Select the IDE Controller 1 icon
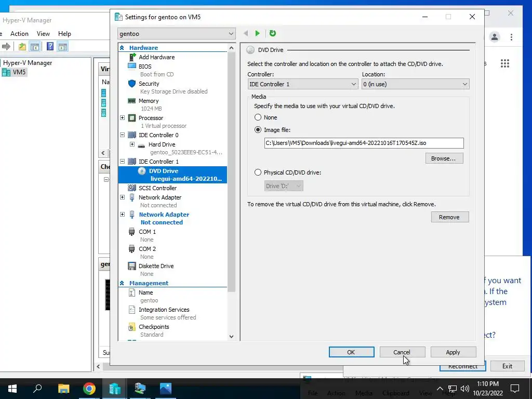This screenshot has height=399, width=532. 132,162
